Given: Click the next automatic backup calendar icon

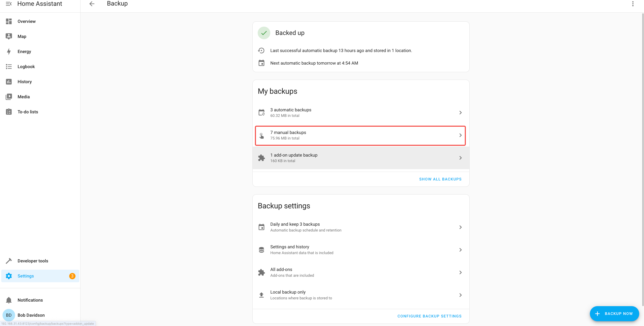Looking at the screenshot, I should [x=261, y=63].
